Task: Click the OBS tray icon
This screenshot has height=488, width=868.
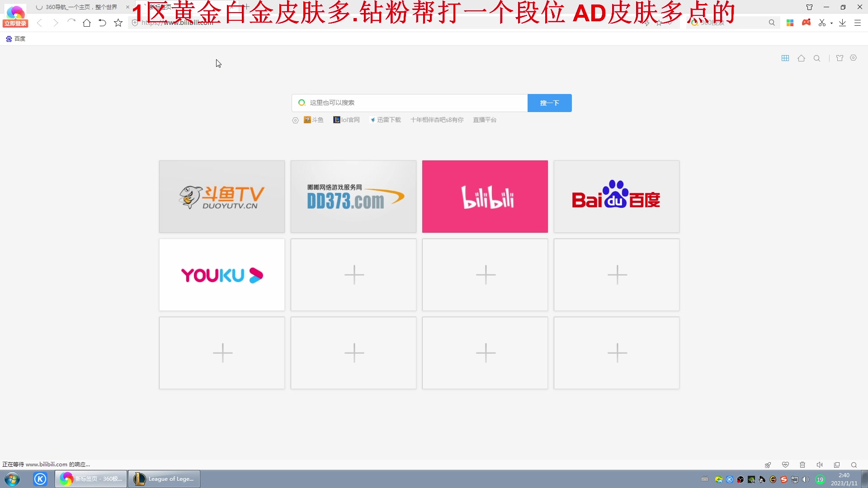Action: 741,479
